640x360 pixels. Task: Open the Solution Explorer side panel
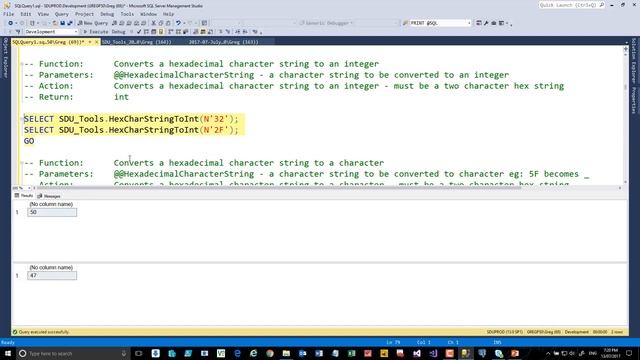[x=633, y=60]
